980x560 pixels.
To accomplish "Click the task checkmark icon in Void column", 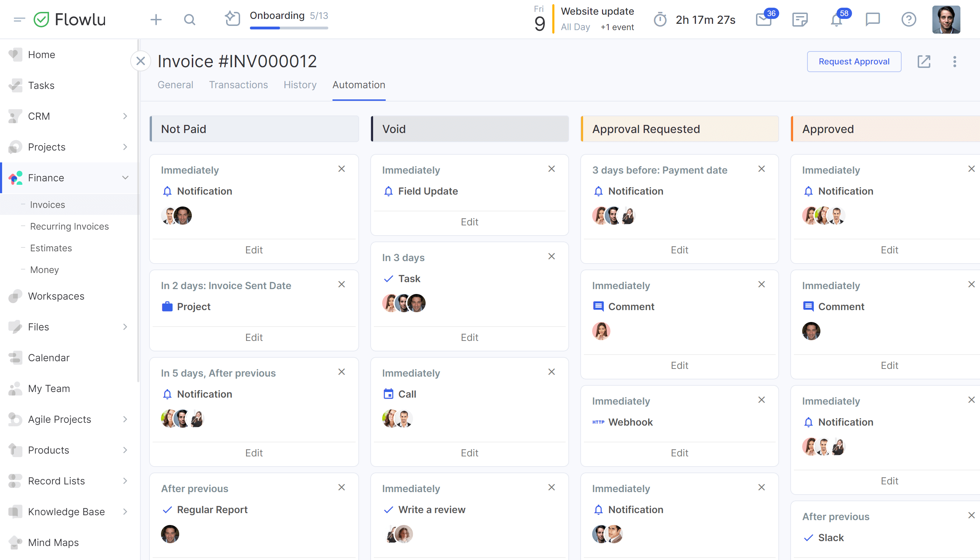I will [388, 278].
